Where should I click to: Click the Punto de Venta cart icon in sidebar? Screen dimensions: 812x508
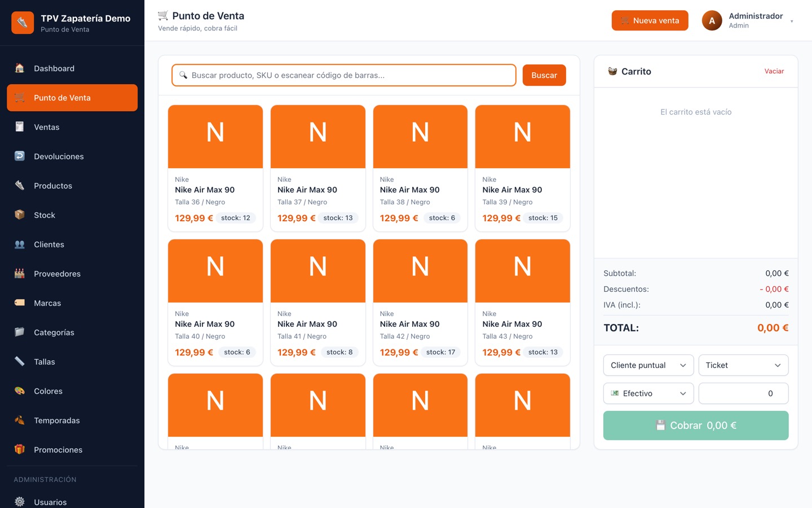pos(20,98)
